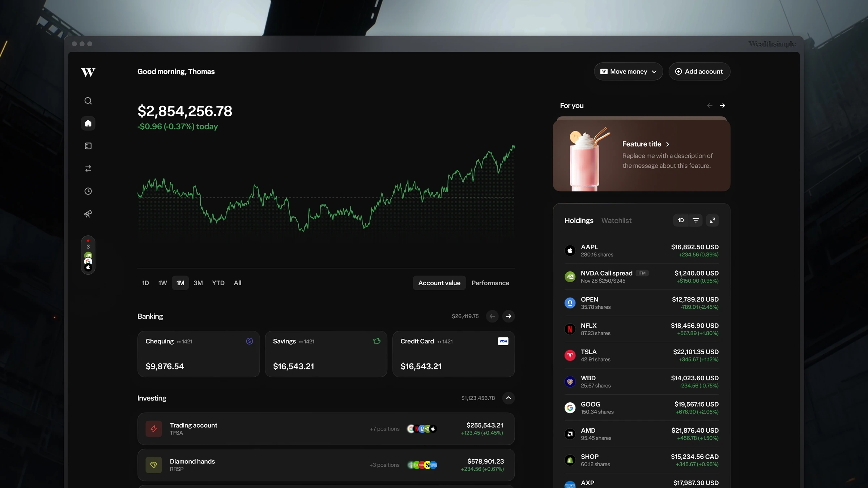Show next For you card
Image resolution: width=868 pixels, height=488 pixels.
722,106
